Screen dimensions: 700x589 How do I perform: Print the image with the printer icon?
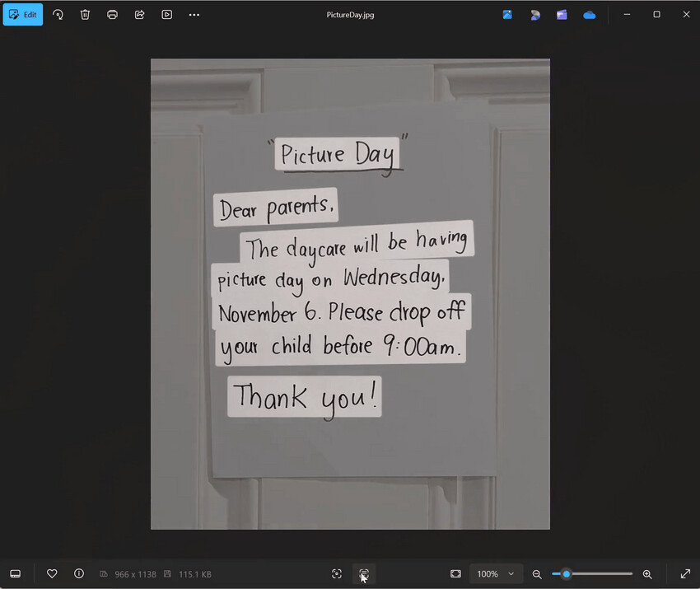coord(112,15)
